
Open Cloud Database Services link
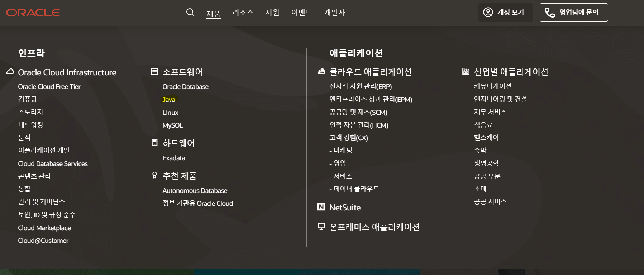tap(53, 164)
